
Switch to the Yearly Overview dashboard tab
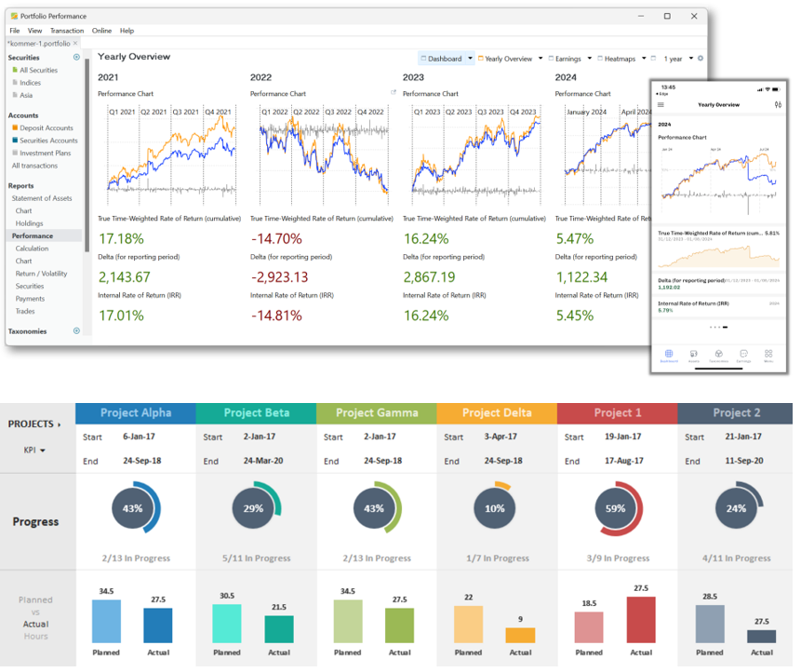[507, 59]
